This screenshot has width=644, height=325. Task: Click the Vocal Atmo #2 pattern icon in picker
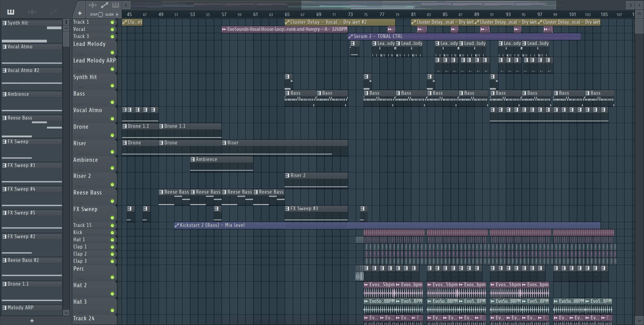[x=4, y=70]
